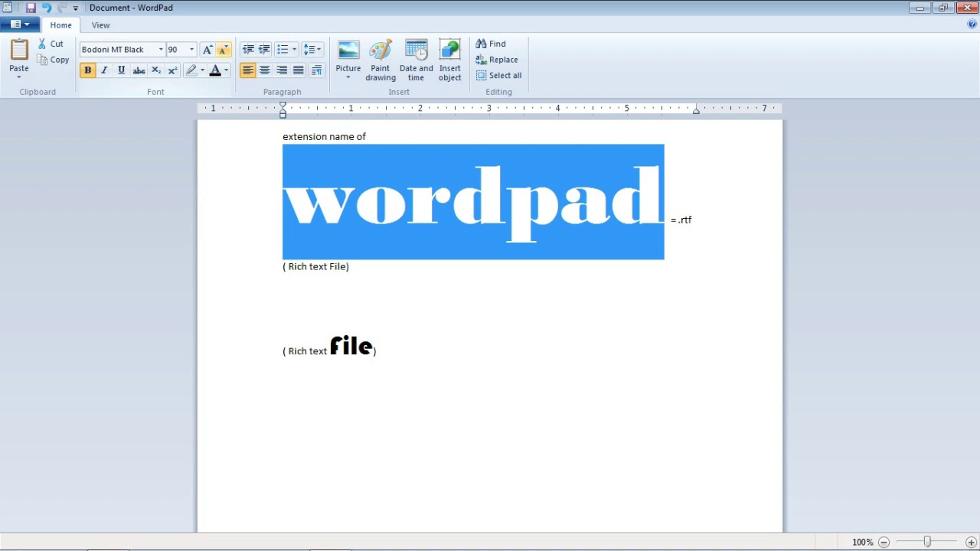This screenshot has height=551, width=980.
Task: Open paragraph settings dialog
Action: [x=316, y=70]
